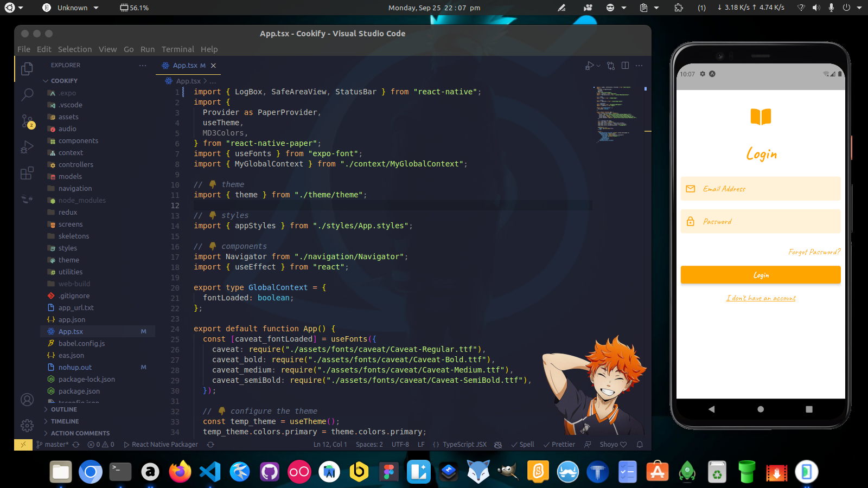
Task: Collapse the COOKIFY project folder section
Action: 64,81
